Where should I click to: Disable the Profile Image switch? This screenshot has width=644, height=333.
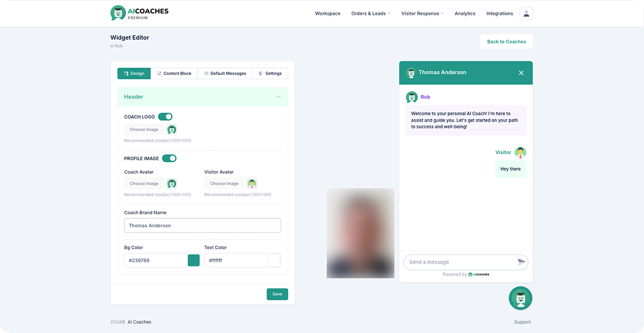click(x=169, y=158)
